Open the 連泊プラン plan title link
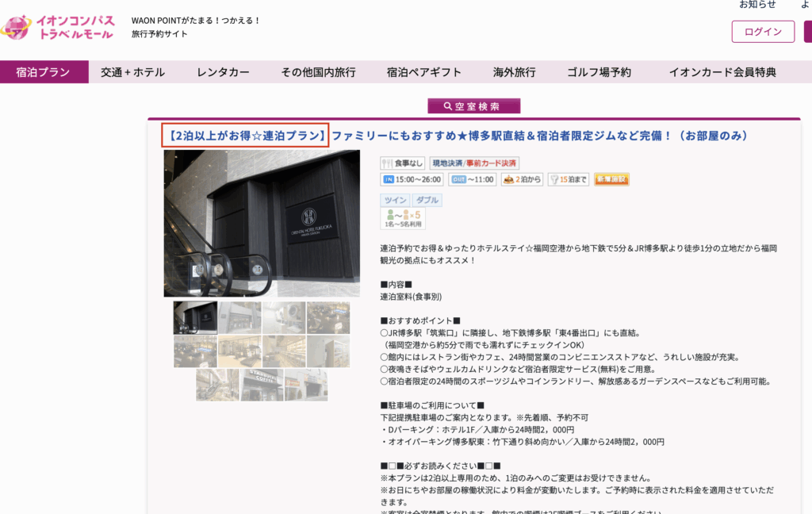Image resolution: width=812 pixels, height=514 pixels. 456,136
